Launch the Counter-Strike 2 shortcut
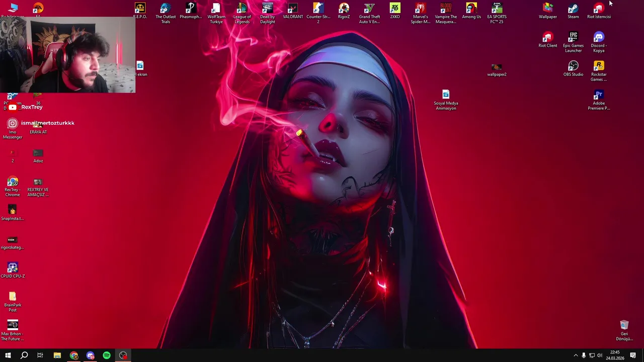 click(318, 13)
